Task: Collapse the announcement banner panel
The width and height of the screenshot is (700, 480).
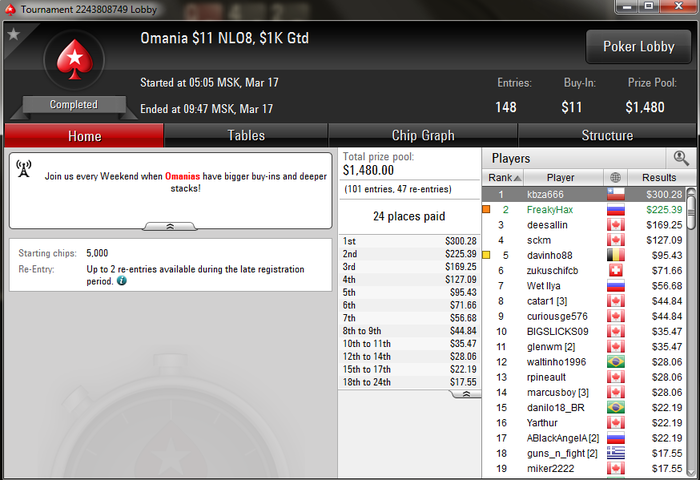Action: [170, 226]
